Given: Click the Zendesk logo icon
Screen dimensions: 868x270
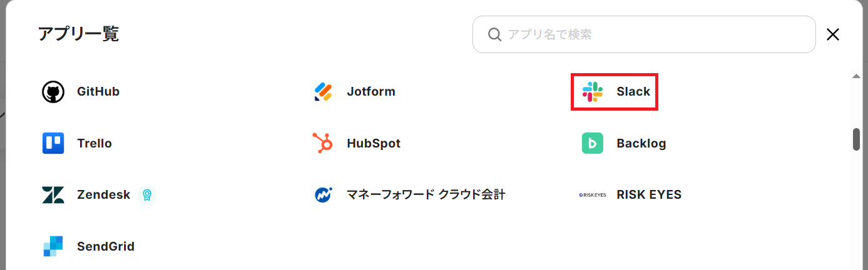Looking at the screenshot, I should 53,195.
